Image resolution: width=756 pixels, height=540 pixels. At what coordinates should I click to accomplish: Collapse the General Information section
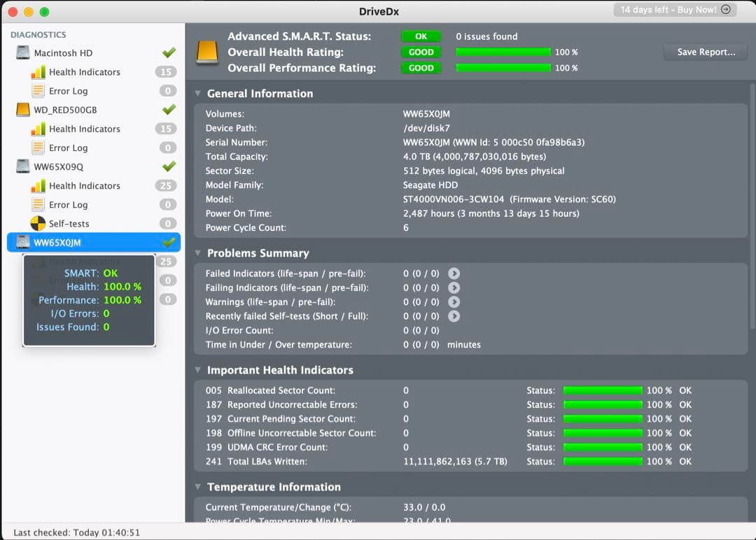(197, 93)
